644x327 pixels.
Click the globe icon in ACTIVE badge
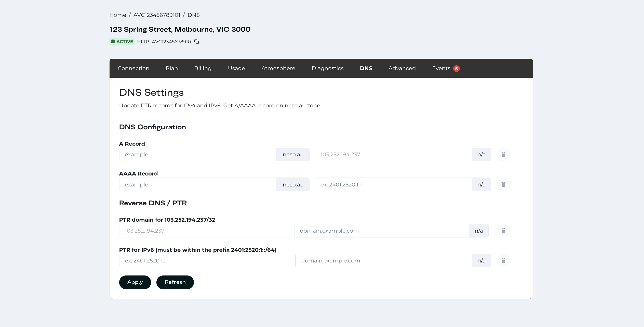(113, 42)
